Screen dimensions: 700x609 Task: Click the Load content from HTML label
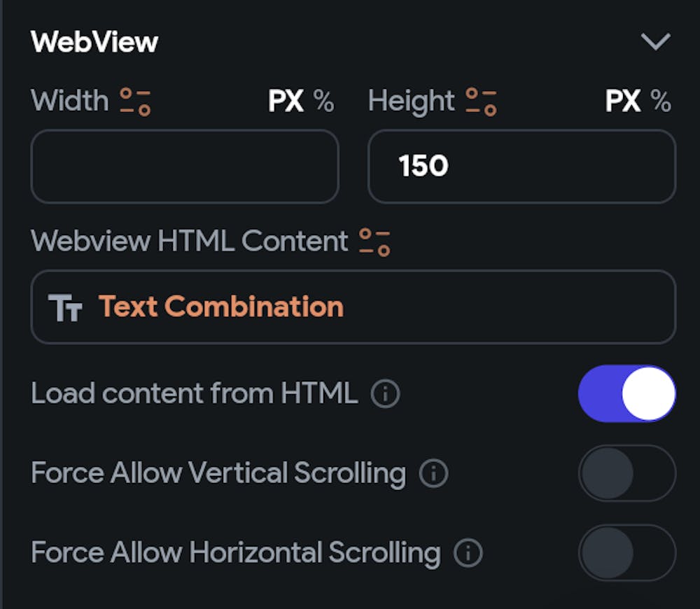coord(194,394)
